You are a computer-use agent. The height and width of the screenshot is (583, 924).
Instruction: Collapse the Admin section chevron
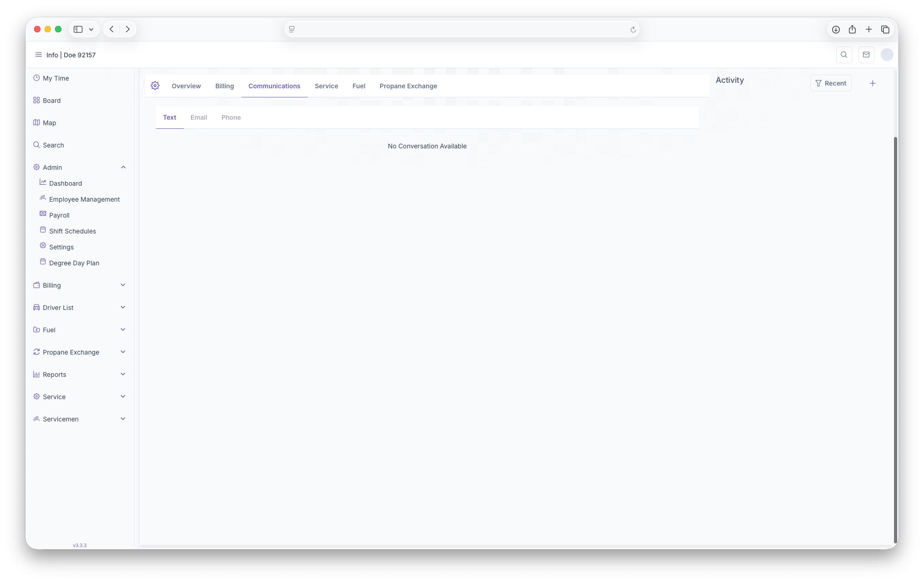123,167
